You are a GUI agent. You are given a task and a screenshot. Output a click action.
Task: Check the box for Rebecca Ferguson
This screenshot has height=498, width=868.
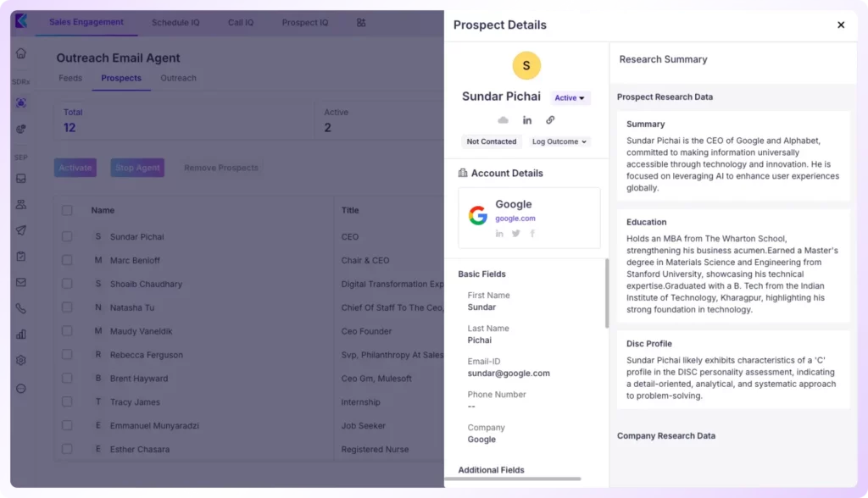[67, 355]
